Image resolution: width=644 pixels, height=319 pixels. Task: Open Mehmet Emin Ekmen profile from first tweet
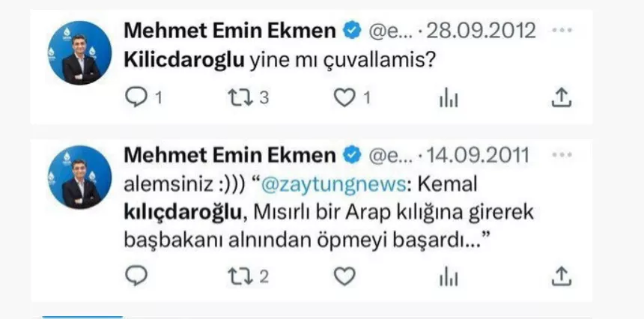point(230,31)
